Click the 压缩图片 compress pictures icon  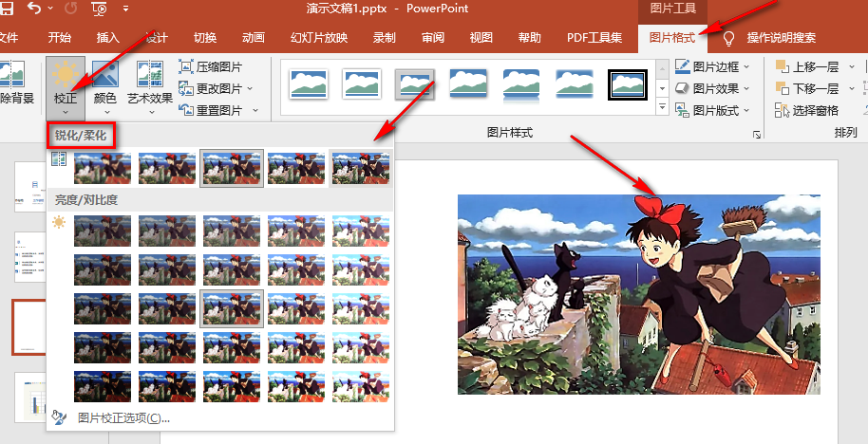click(186, 67)
